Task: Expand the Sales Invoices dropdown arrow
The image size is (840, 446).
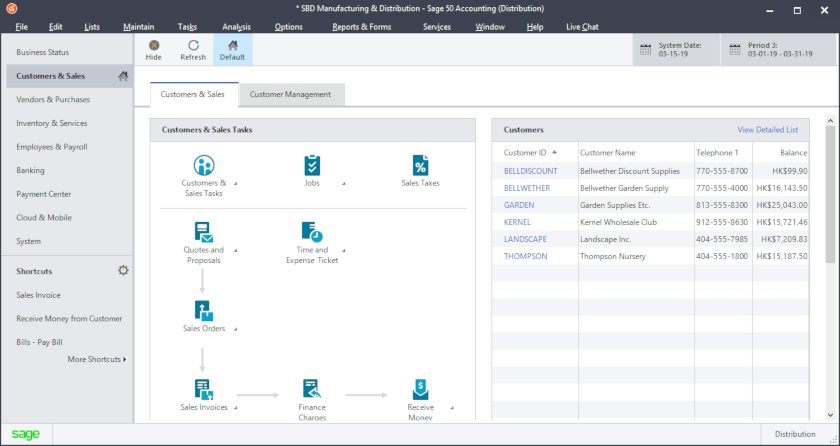Action: click(x=235, y=409)
